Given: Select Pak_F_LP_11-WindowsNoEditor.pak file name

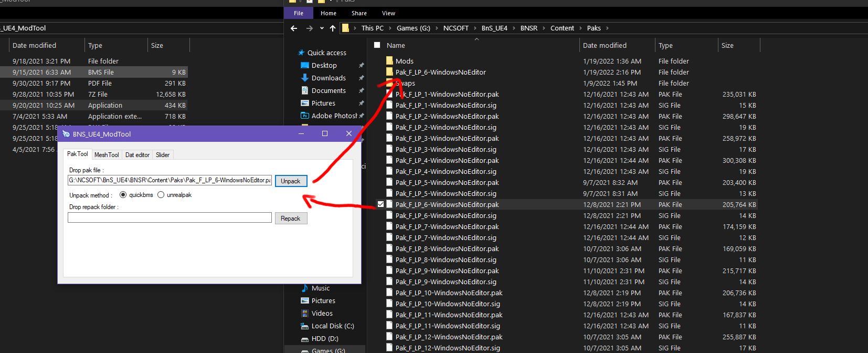Looking at the screenshot, I should click(x=449, y=315).
